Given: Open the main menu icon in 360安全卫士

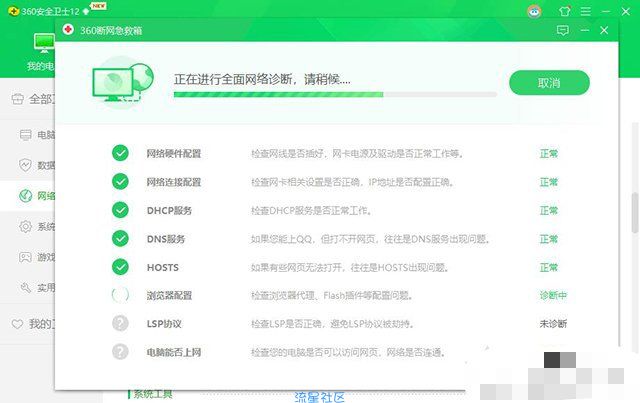Looking at the screenshot, I should (x=586, y=11).
